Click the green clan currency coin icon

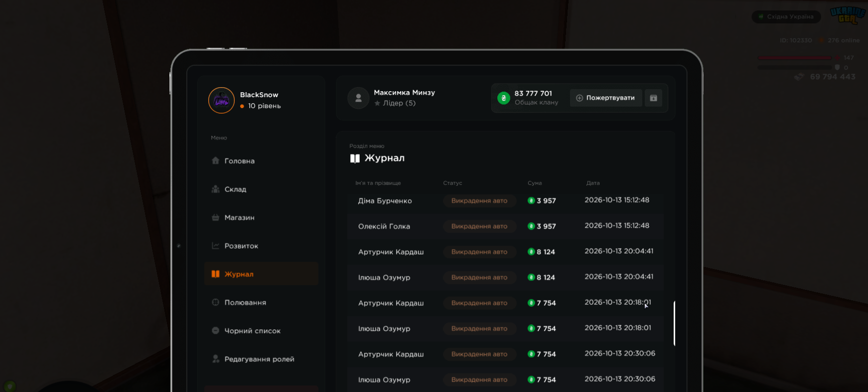point(504,98)
